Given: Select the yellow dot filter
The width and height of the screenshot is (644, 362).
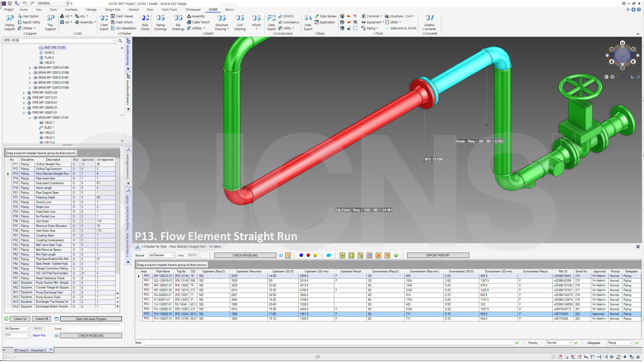Looking at the screenshot, I should click(315, 255).
